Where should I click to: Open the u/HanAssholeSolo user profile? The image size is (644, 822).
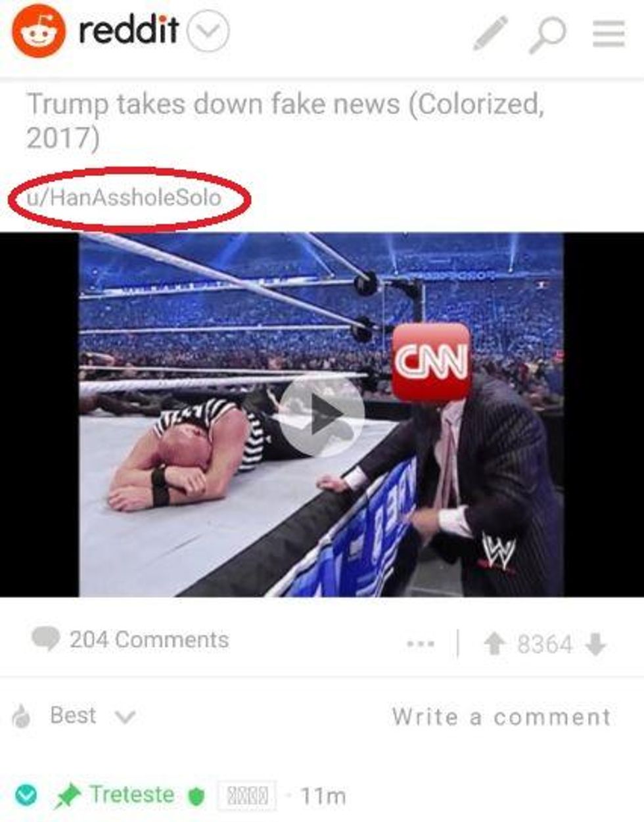click(124, 197)
